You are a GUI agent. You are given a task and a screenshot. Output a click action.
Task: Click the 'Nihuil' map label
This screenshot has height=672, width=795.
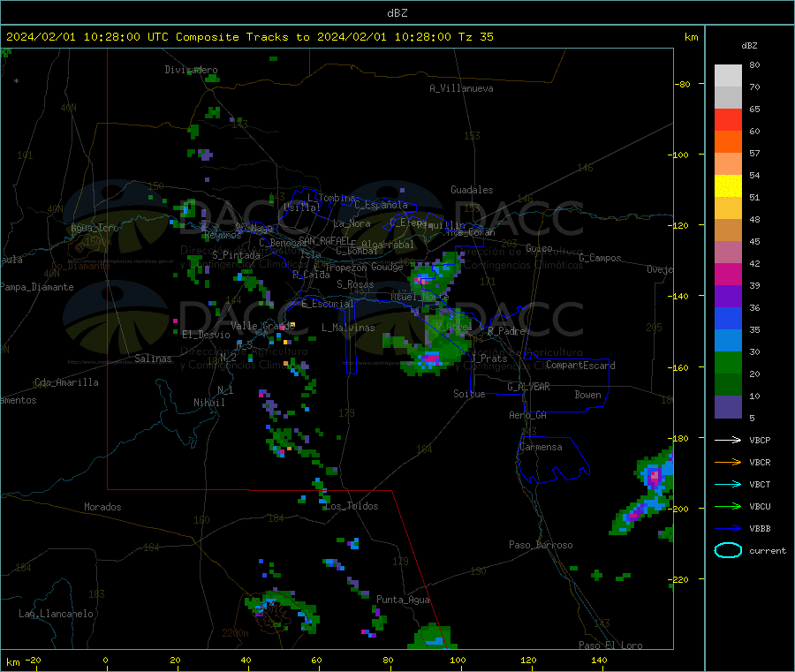pyautogui.click(x=208, y=403)
